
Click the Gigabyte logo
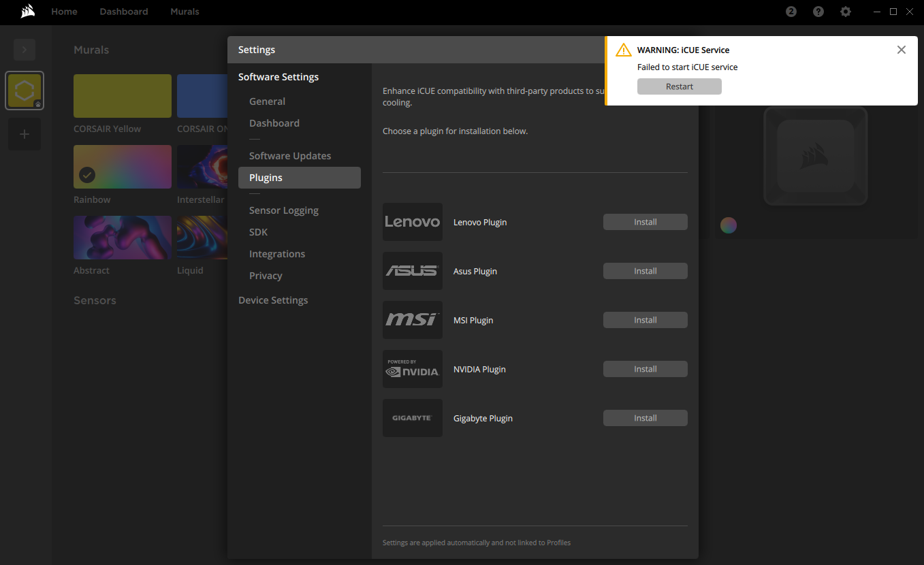pos(413,418)
